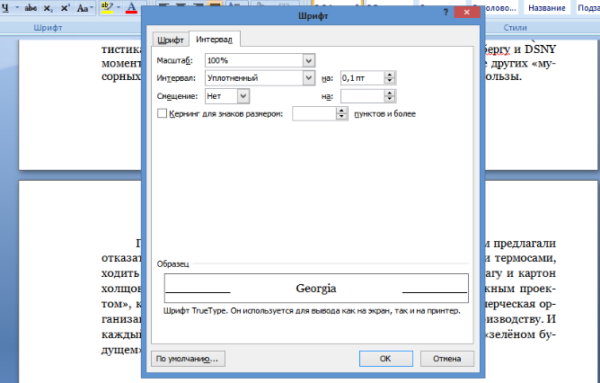Click the Образец section label
This screenshot has height=383, width=600.
click(173, 264)
